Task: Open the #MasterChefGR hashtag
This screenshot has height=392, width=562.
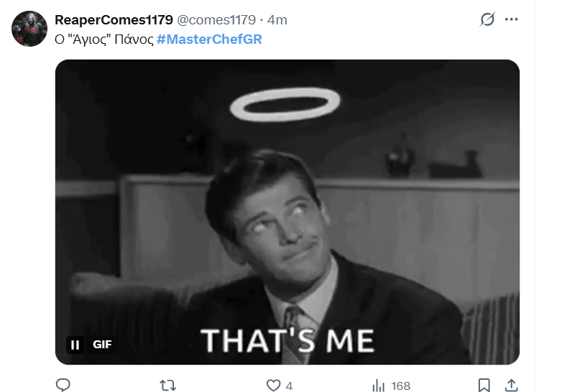Action: (x=209, y=39)
